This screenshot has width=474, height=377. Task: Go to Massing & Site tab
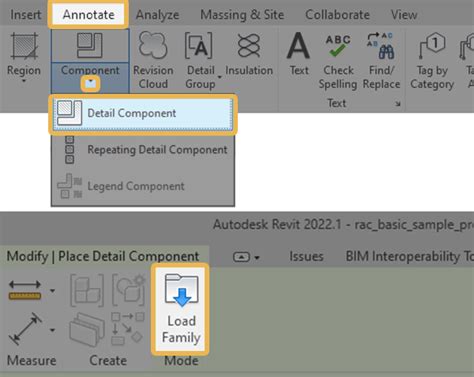click(x=242, y=15)
